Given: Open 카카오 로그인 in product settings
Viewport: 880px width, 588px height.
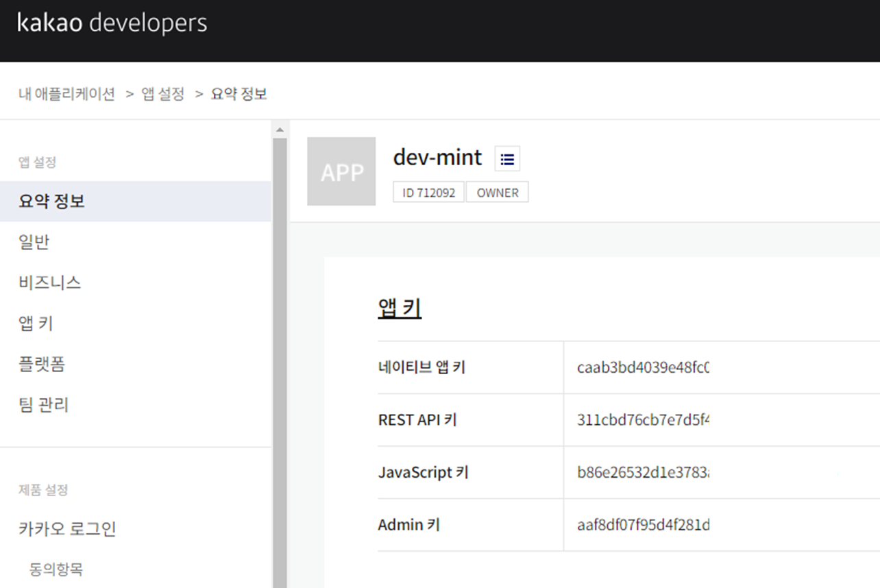Looking at the screenshot, I should tap(136, 529).
